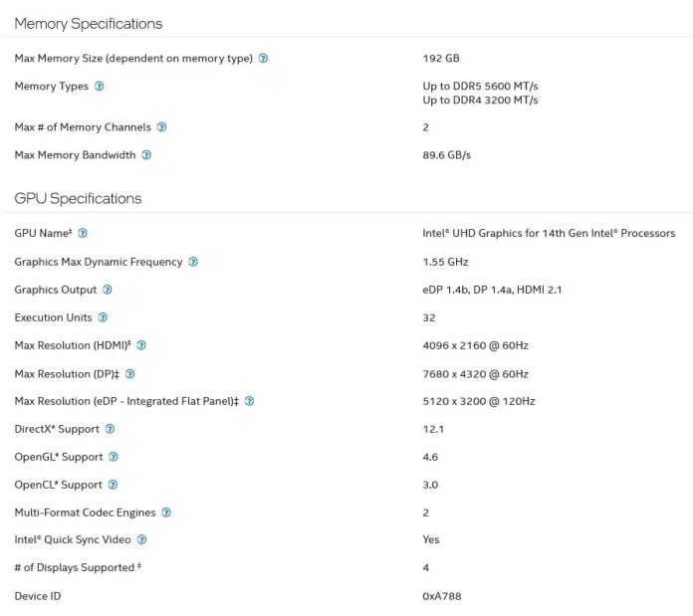Show info for Multi-Format Codec Engines
Screen dimensions: 693x616
click(166, 513)
